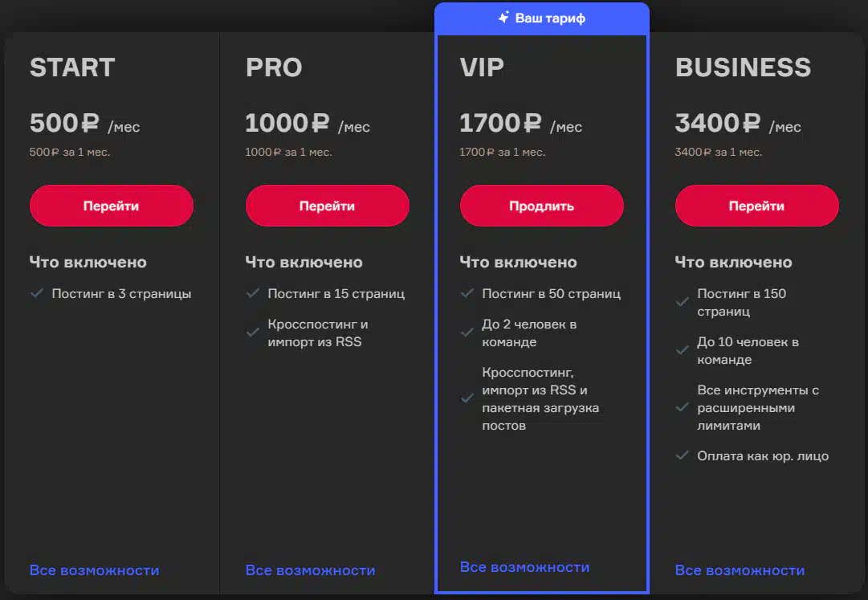868x600 pixels.
Task: Click checkmark next to Постинг в 3 страницы
Action: pos(37,293)
